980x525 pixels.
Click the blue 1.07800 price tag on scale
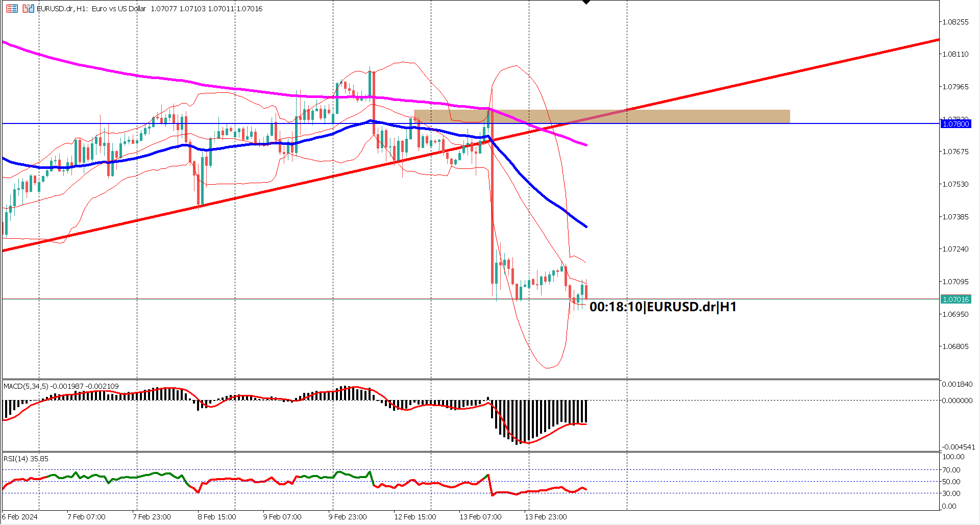tap(956, 124)
